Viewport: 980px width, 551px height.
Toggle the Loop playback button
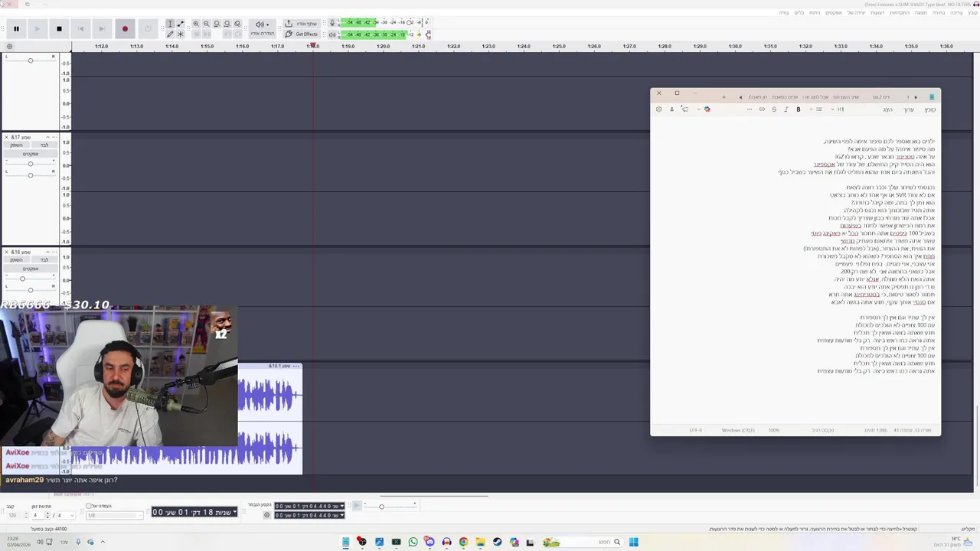(x=147, y=29)
